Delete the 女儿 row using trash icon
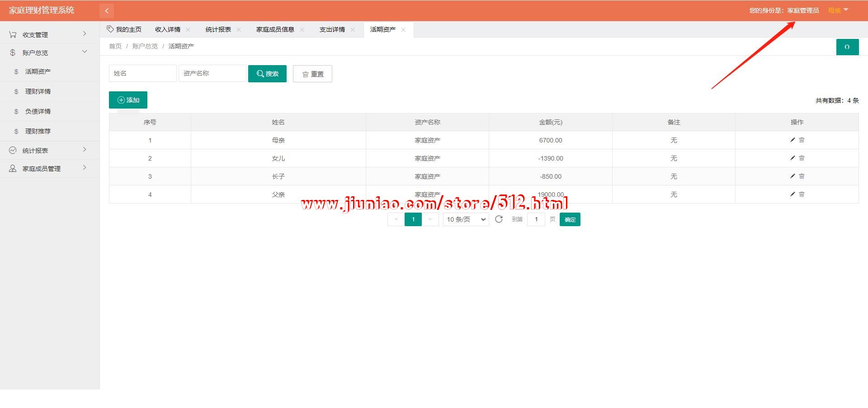Viewport: 868px width, 408px height. (802, 158)
